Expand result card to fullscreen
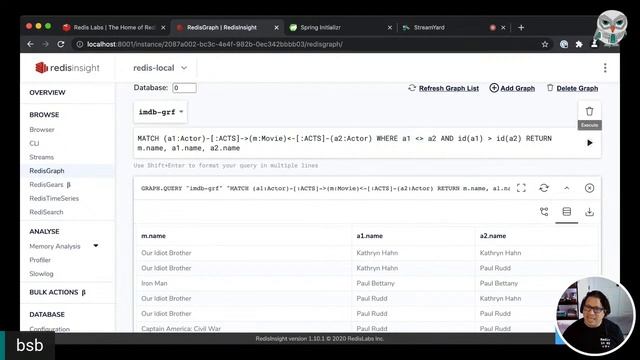 pos(521,188)
